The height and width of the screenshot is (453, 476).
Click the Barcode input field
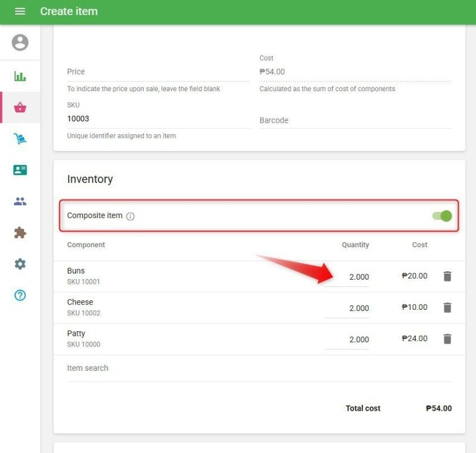355,120
